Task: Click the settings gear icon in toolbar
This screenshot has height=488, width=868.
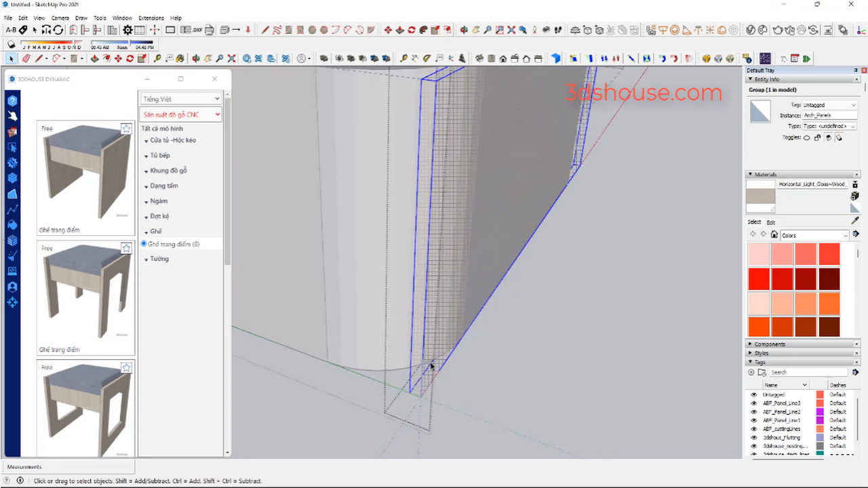Action: [127, 30]
